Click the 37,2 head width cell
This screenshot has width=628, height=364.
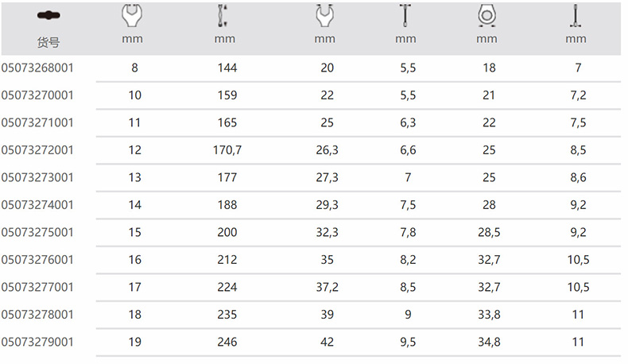click(328, 286)
